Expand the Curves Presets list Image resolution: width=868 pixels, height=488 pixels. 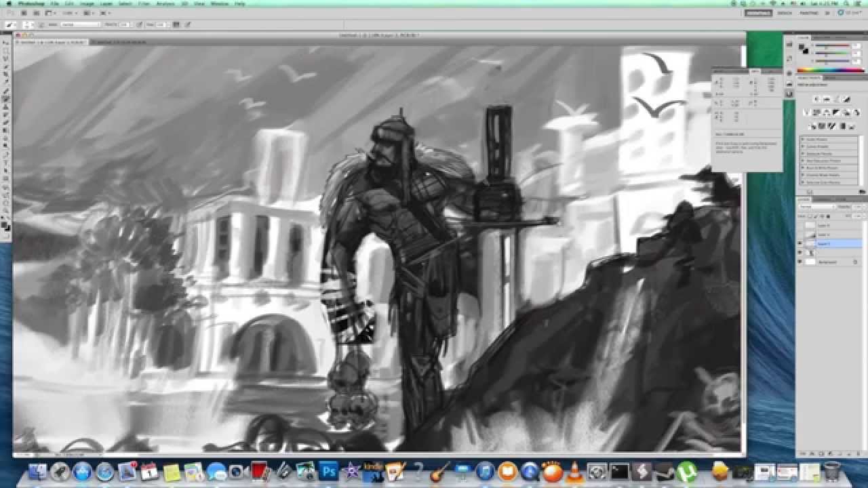(x=802, y=146)
